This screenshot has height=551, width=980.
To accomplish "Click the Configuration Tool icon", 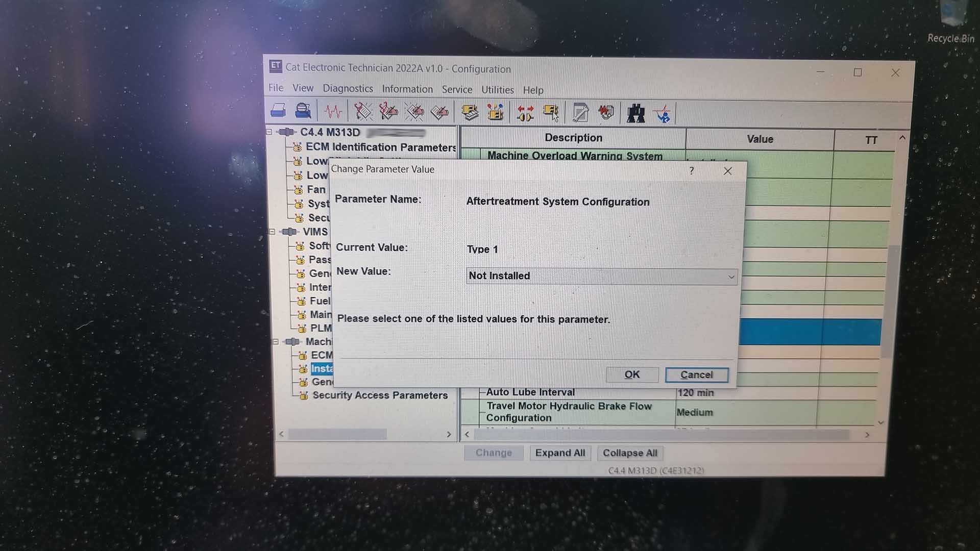I will [495, 112].
